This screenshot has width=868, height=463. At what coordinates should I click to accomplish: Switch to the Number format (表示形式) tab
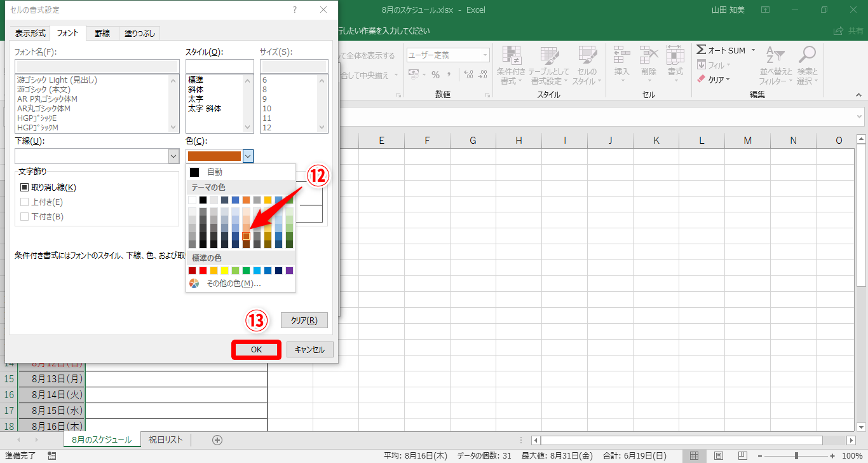[x=31, y=33]
